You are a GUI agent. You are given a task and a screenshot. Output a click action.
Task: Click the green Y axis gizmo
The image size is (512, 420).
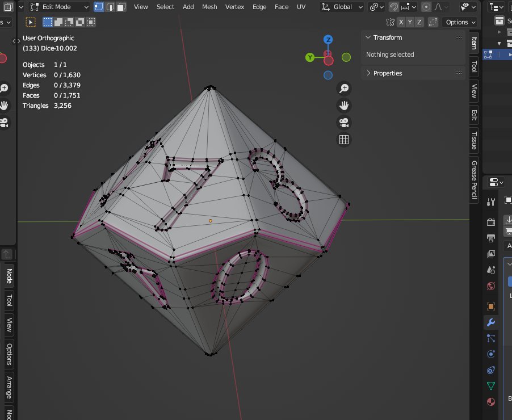click(x=310, y=58)
